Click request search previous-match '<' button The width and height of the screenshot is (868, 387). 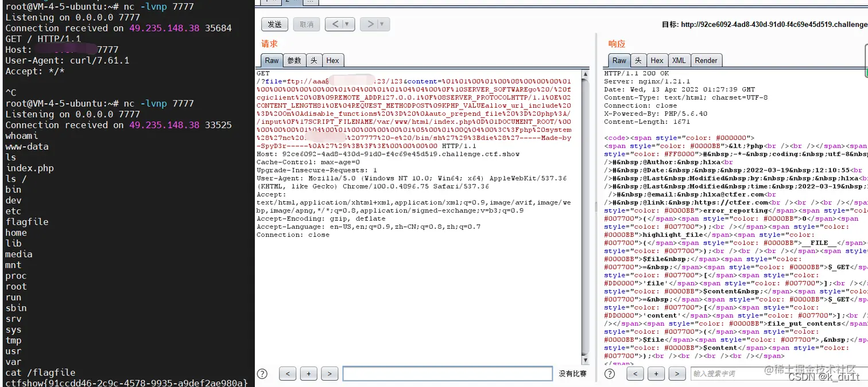click(x=288, y=374)
